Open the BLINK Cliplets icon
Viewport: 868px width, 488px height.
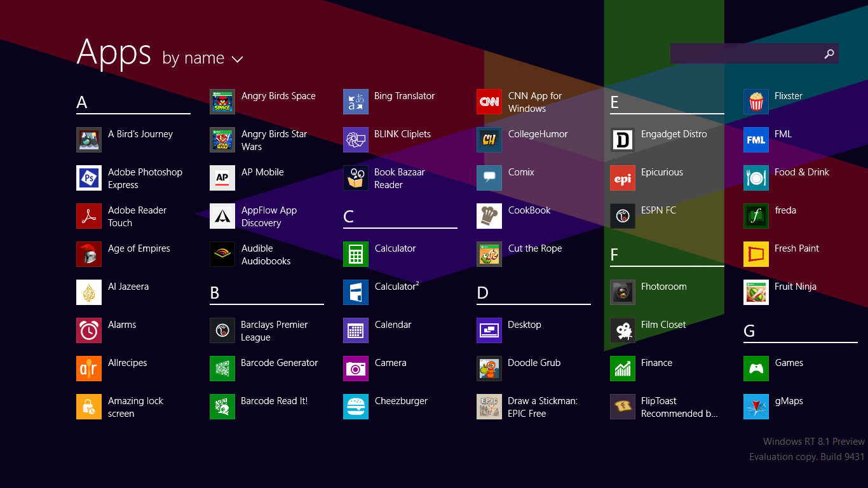pos(356,140)
